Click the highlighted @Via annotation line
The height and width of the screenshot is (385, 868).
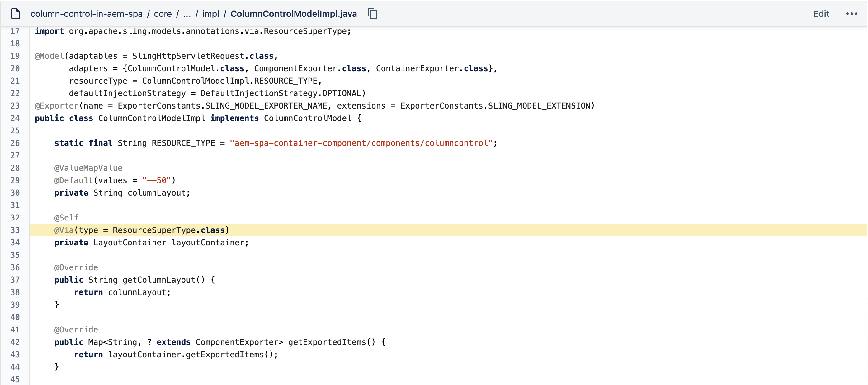click(x=142, y=230)
